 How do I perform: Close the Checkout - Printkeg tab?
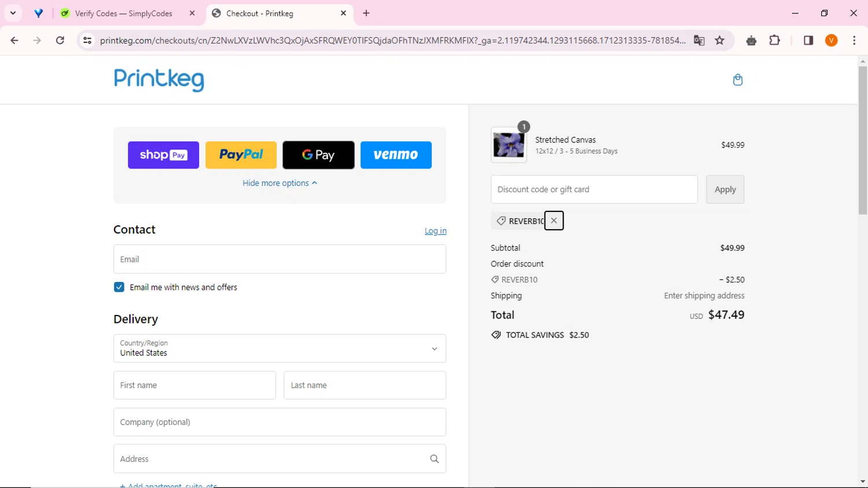click(343, 13)
